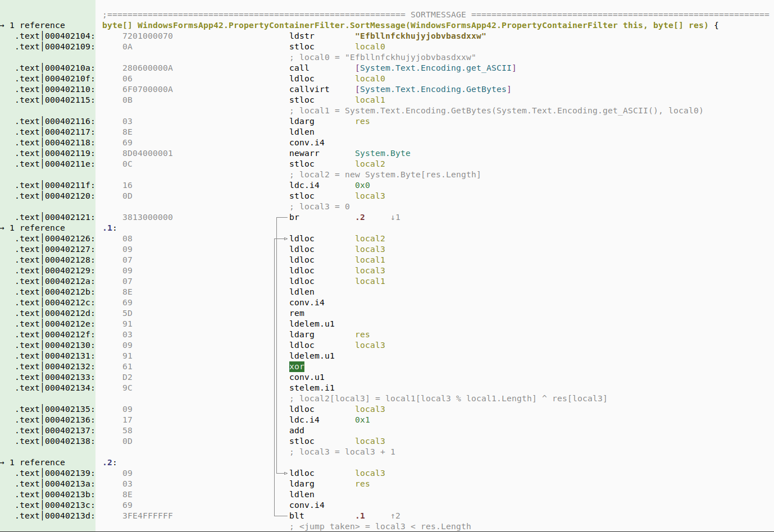Select the local2 operand of the first ldloc
Screen dimensions: 774x532
click(370, 239)
